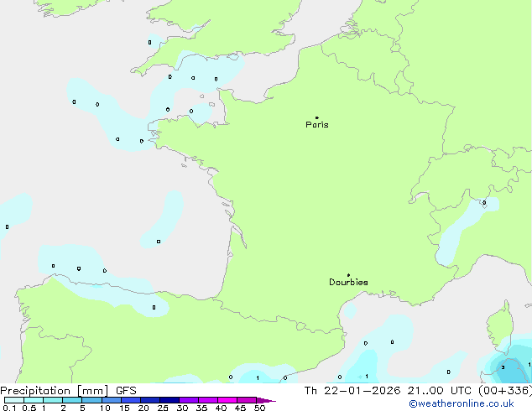Click the precipitation value 3 near Corsica

pos(503,367)
